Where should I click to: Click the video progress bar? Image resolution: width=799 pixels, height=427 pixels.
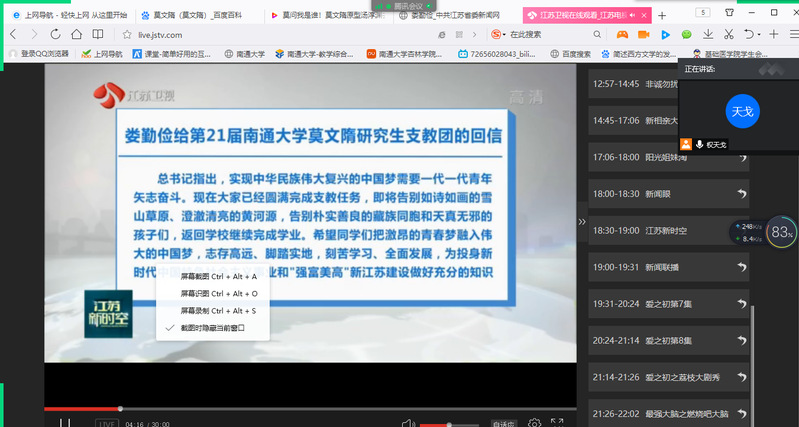pos(300,408)
